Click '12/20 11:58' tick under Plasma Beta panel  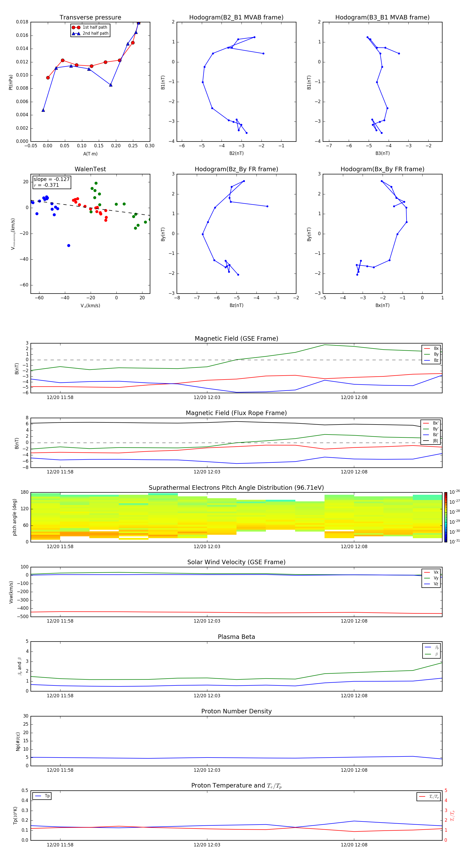click(x=60, y=696)
